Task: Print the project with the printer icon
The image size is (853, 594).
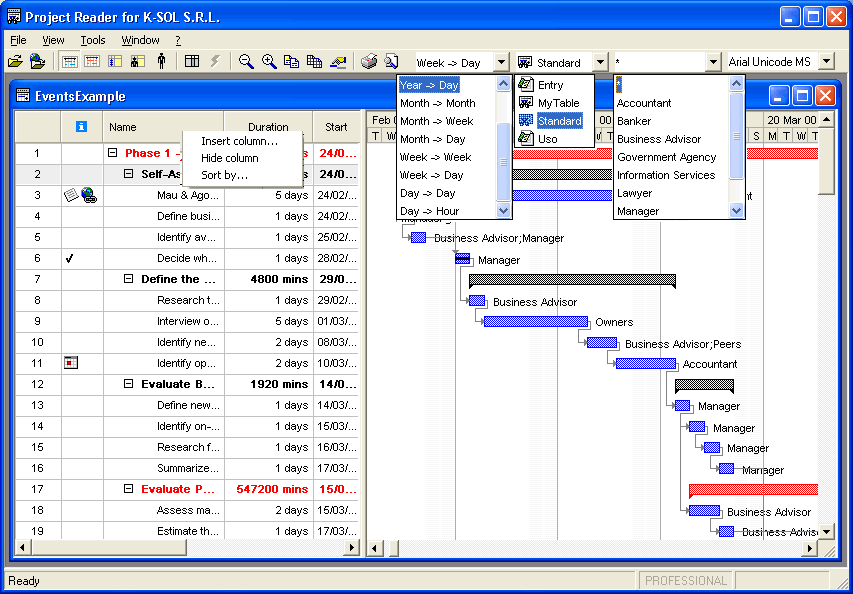Action: [369, 62]
